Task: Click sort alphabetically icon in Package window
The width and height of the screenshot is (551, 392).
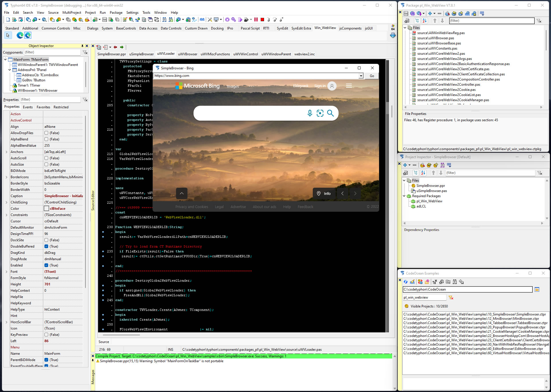Action: coord(425,21)
